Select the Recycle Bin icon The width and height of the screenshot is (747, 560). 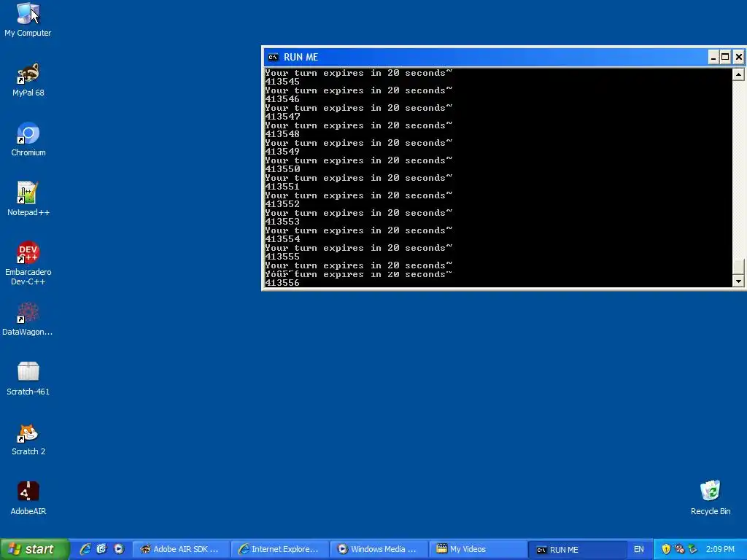coord(711,498)
